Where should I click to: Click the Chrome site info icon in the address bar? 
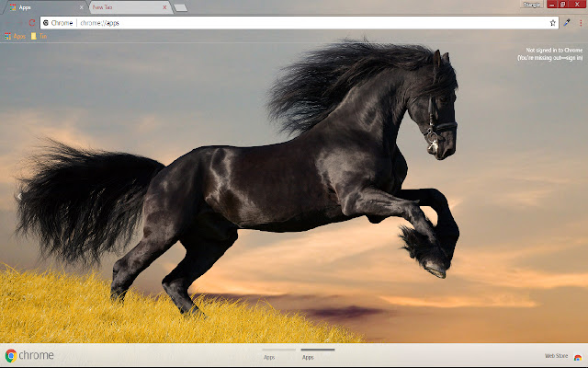[x=46, y=23]
